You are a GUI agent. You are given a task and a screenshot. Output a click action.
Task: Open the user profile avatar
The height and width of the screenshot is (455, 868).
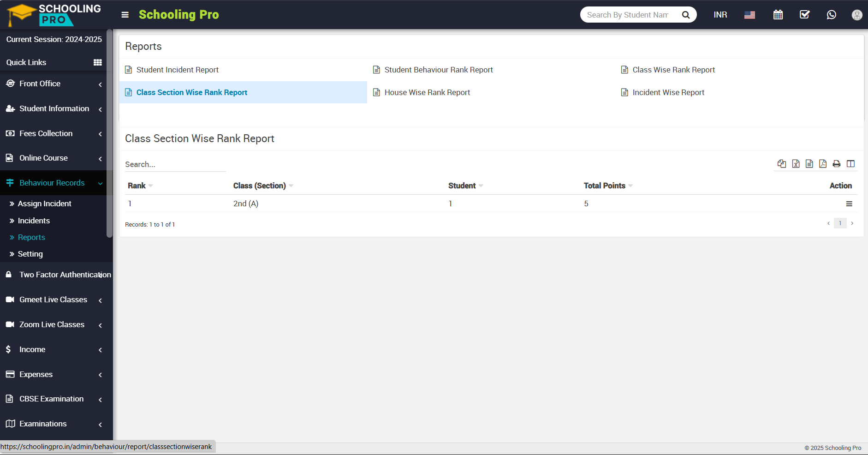(x=857, y=15)
